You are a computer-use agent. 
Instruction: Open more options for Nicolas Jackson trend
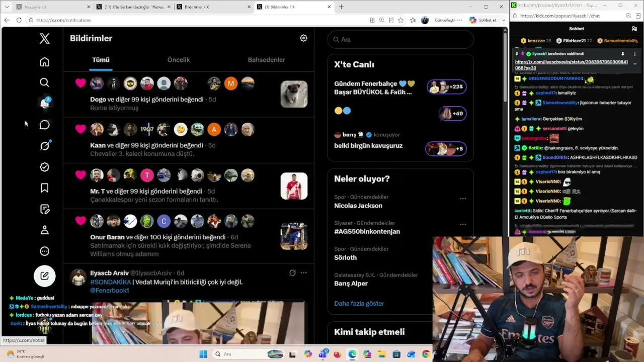point(463,199)
